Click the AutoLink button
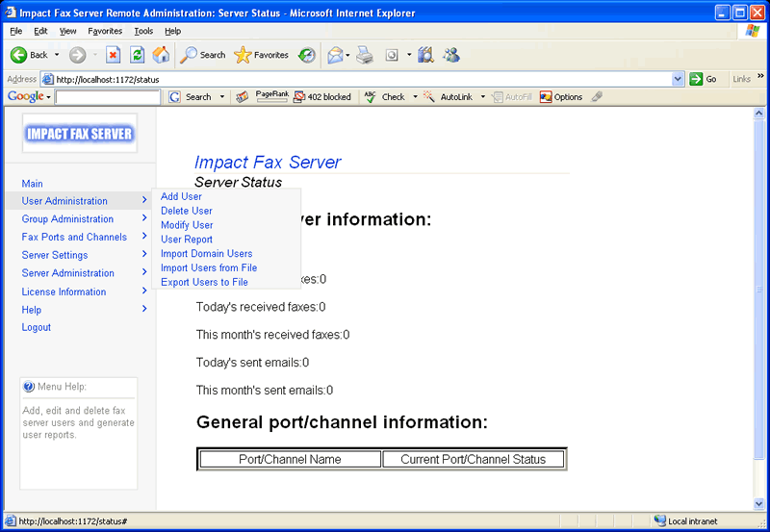770x532 pixels. (x=449, y=96)
